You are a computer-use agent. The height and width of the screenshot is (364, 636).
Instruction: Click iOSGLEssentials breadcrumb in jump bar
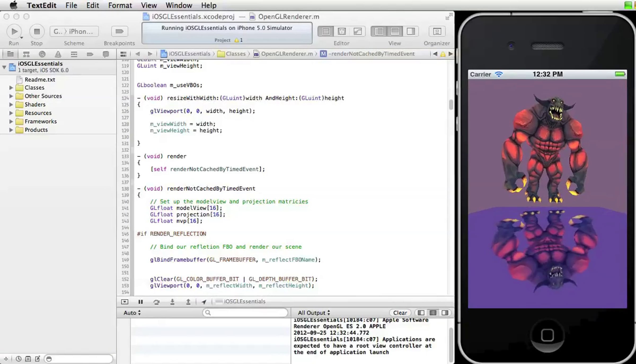[185, 54]
